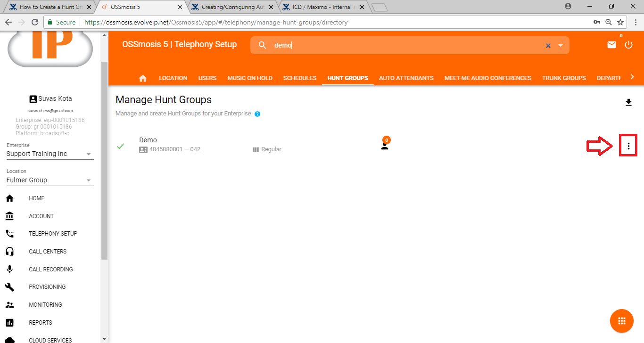Click the blue help question icon
Viewport: 644px width, 343px height.
(x=257, y=114)
